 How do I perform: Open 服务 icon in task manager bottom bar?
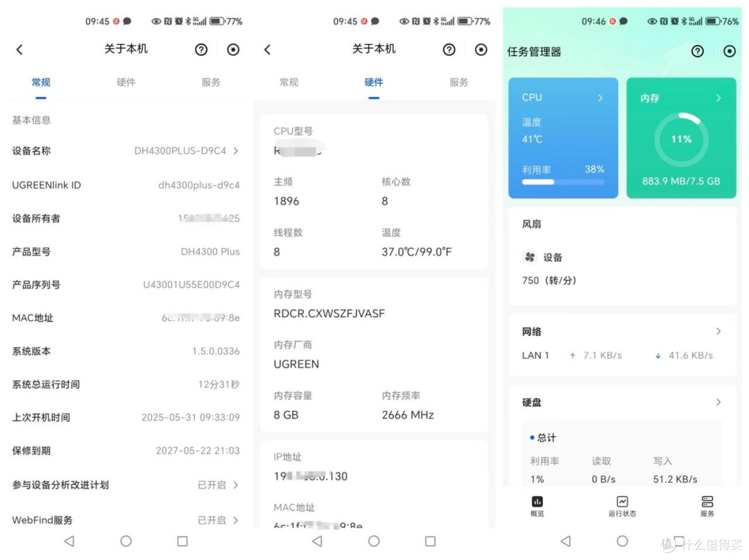pyautogui.click(x=707, y=501)
